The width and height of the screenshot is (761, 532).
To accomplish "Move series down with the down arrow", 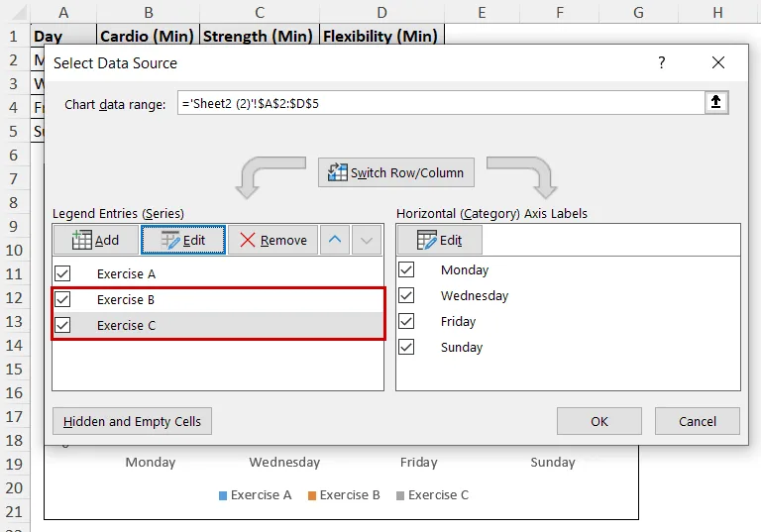I will click(x=367, y=240).
